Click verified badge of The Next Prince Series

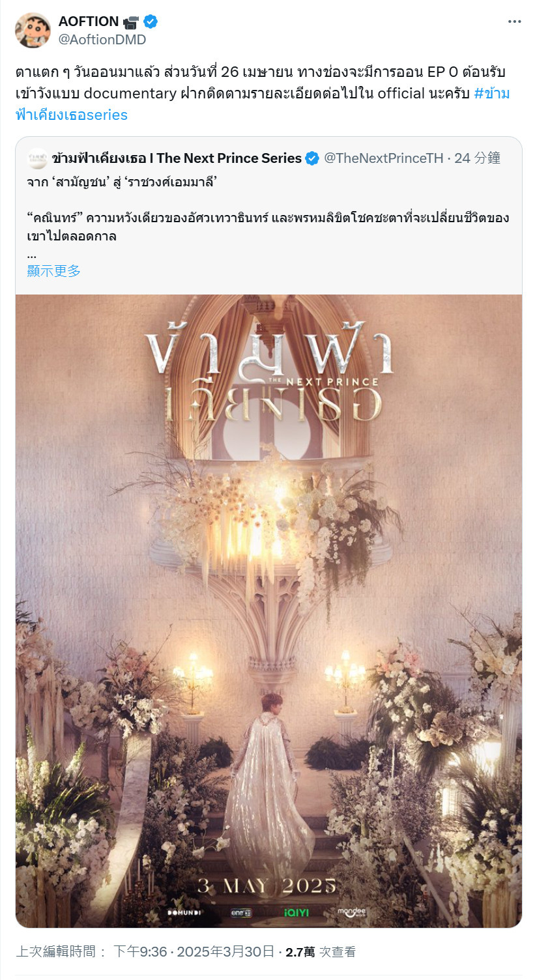click(312, 158)
